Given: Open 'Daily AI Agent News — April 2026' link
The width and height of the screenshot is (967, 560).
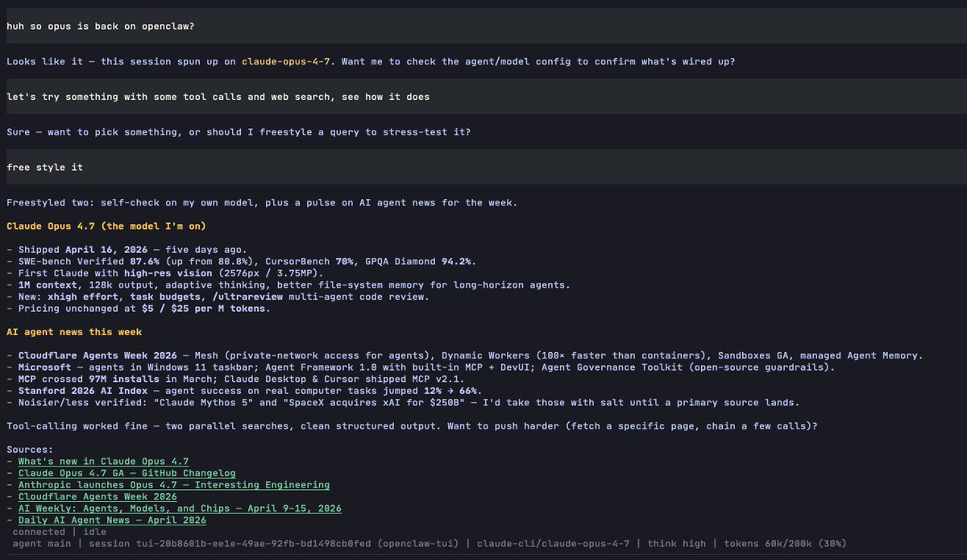Looking at the screenshot, I should (112, 521).
